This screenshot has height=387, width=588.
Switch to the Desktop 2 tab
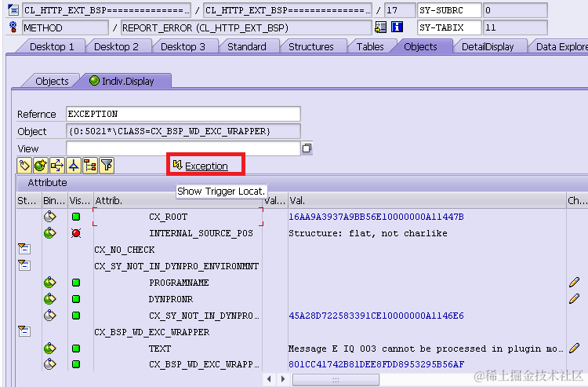(x=116, y=46)
